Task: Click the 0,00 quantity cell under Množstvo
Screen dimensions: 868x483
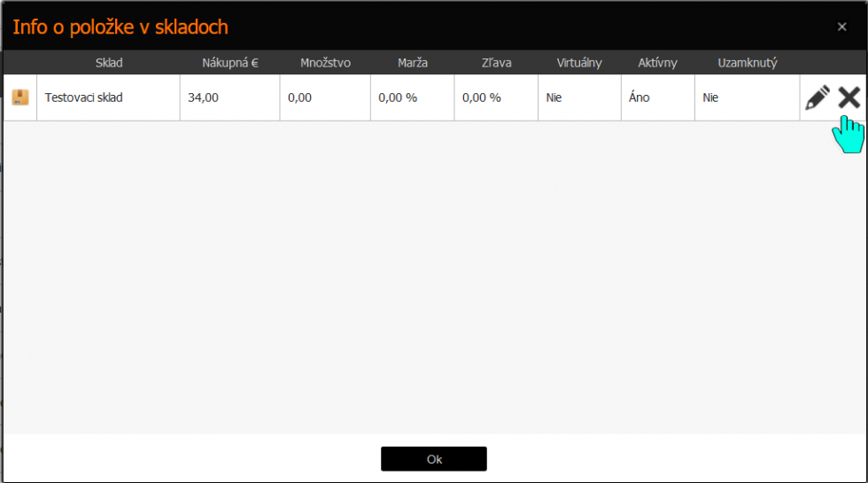Action: (299, 97)
